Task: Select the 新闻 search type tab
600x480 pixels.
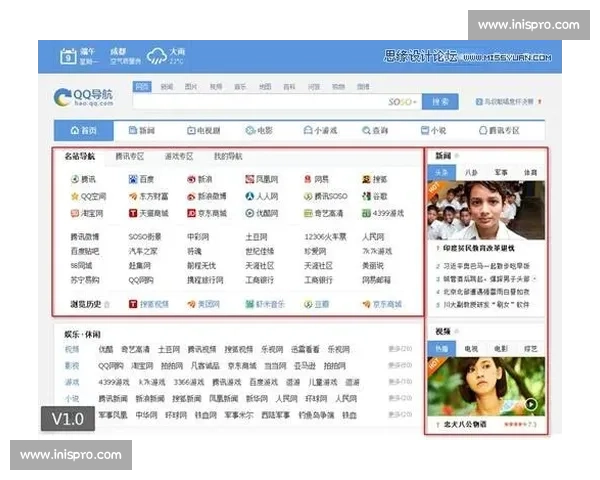Action: coord(166,87)
